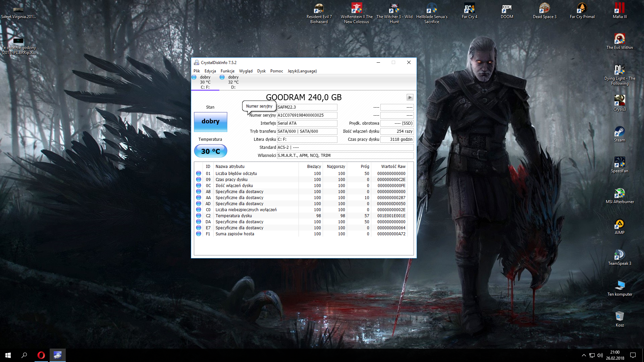Click the Opera browser taskbar icon
Image resolution: width=644 pixels, height=362 pixels.
[41, 355]
